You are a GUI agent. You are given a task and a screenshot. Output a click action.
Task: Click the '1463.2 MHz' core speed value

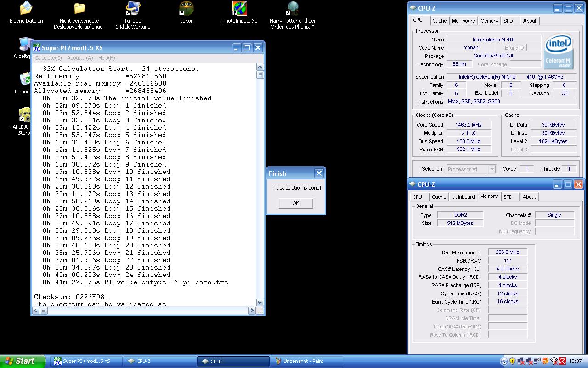pos(469,125)
